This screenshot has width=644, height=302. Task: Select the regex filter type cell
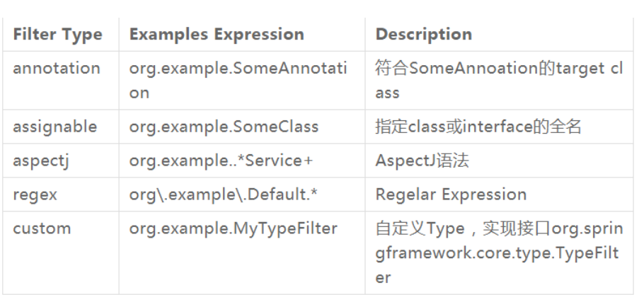click(34, 194)
